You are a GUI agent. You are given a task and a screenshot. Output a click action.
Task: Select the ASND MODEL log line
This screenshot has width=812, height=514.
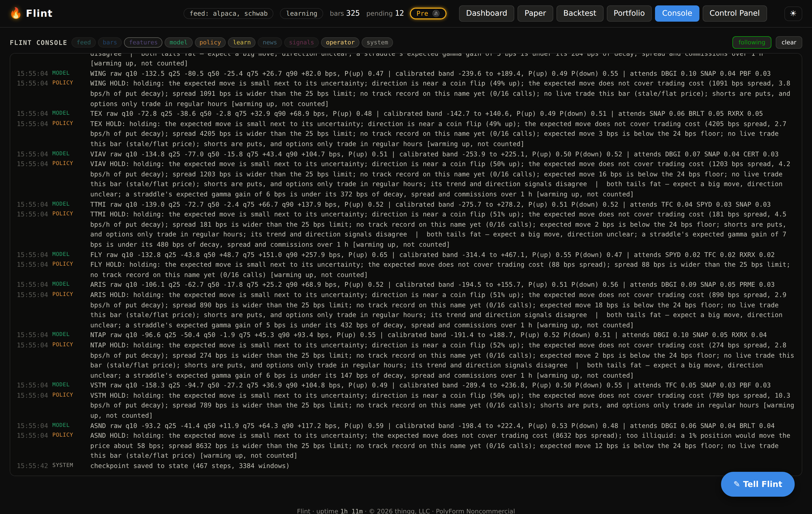click(x=406, y=426)
